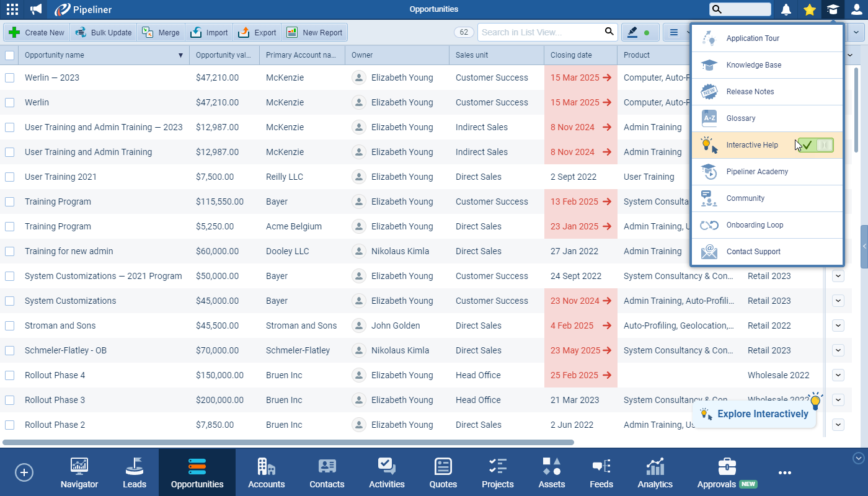The height and width of the screenshot is (496, 868).
Task: Click the Create New button
Action: click(37, 32)
